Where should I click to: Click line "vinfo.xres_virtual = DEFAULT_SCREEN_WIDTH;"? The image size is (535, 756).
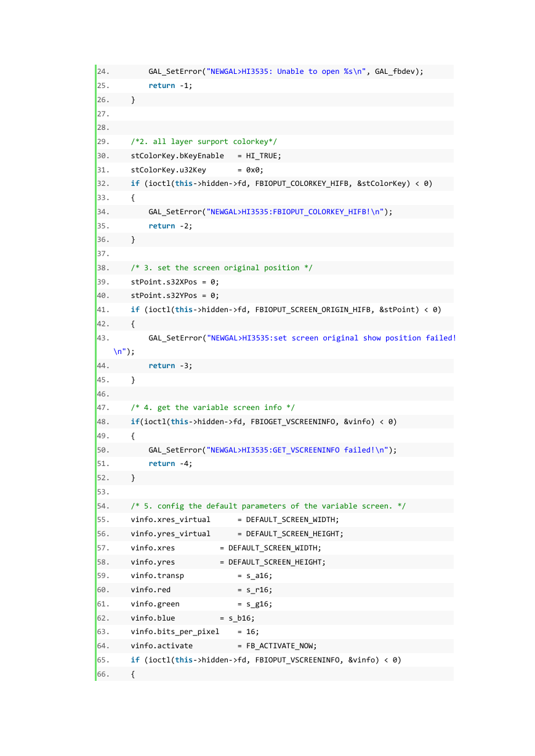pyautogui.click(x=235, y=520)
